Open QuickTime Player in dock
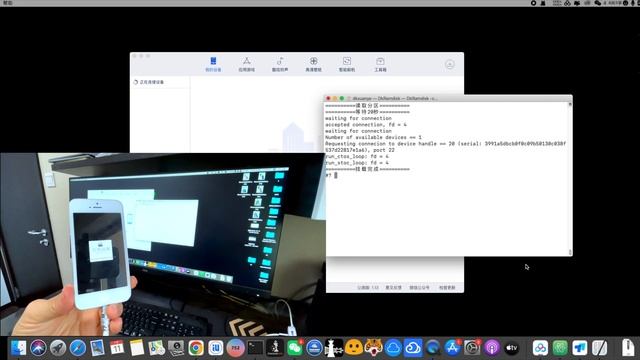This screenshot has height=360, width=640. pos(433,348)
